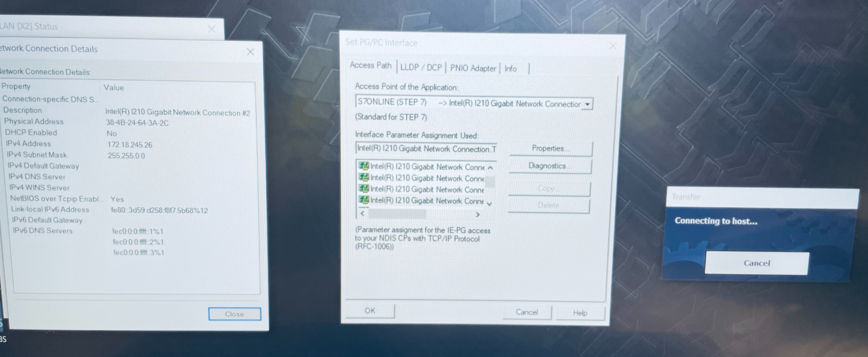Select the IPv4 Default Gateway row
Image resolution: width=868 pixels, height=357 pixels.
(130, 166)
